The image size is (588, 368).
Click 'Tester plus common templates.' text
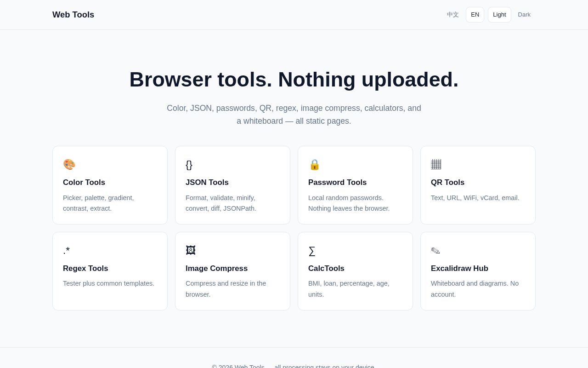tap(108, 283)
